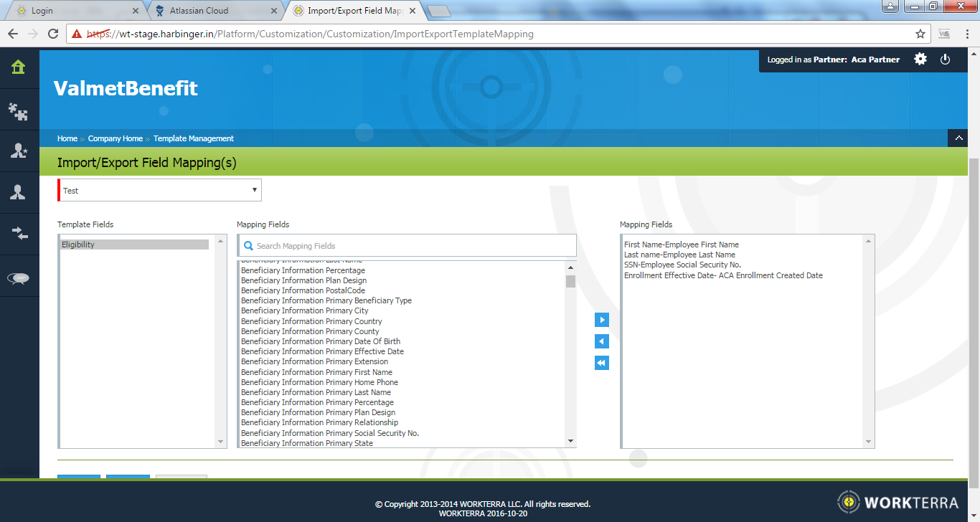The width and height of the screenshot is (980, 522).
Task: Open the settings gear in the header
Action: (920, 60)
